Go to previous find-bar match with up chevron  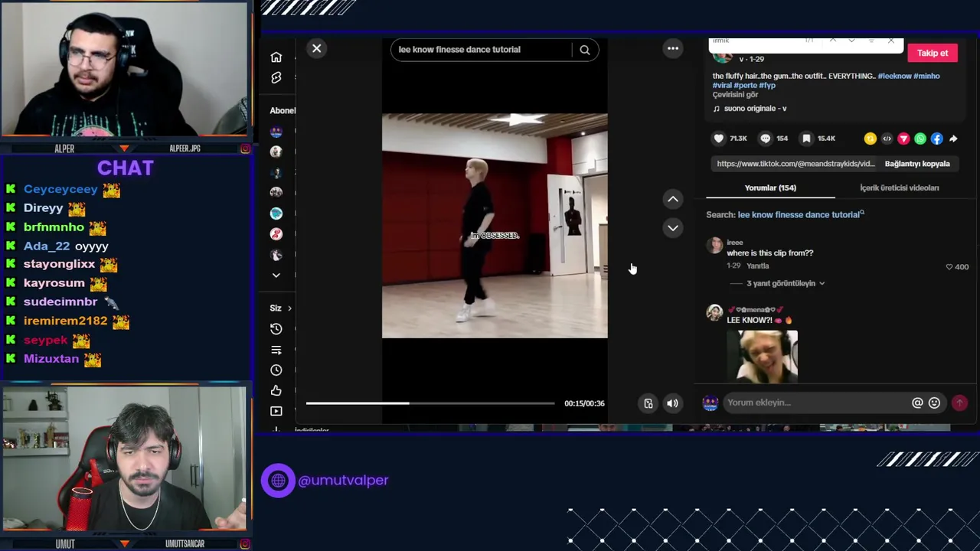pos(832,41)
